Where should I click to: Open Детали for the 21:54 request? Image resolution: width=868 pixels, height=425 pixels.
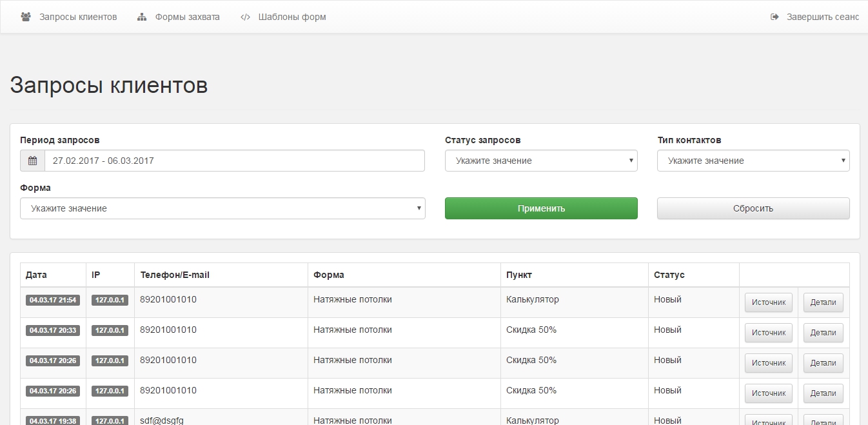[x=823, y=302]
